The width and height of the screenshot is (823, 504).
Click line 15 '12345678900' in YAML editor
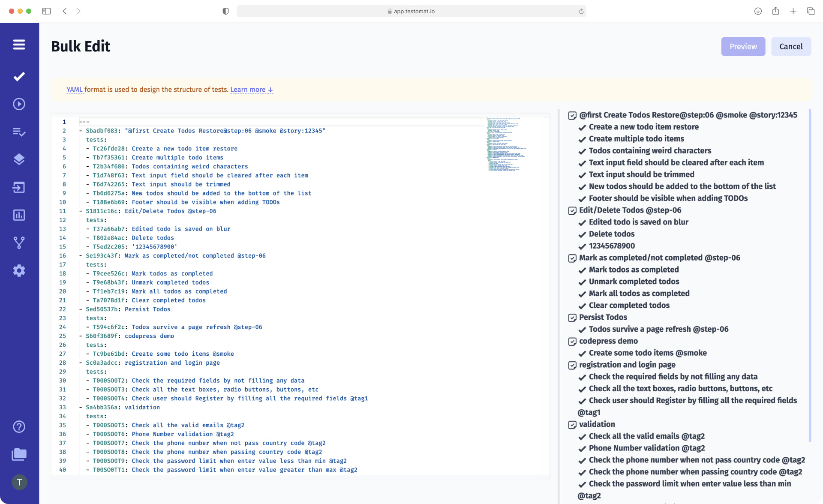point(154,246)
